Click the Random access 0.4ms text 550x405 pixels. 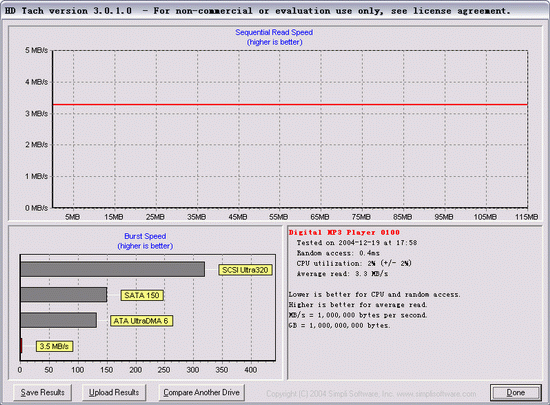(x=338, y=253)
